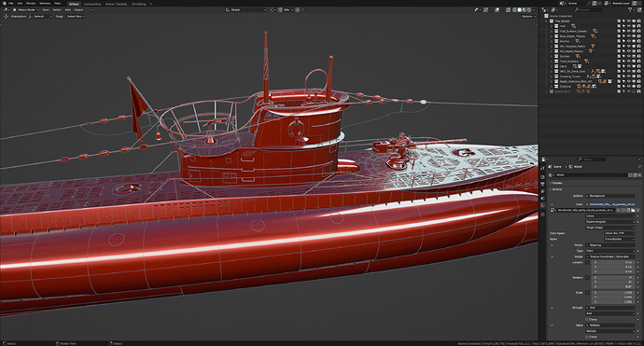Toggle selectability of Twin_Rudders collection
Viewport: 644px width, 346px height.
[x=623, y=62]
